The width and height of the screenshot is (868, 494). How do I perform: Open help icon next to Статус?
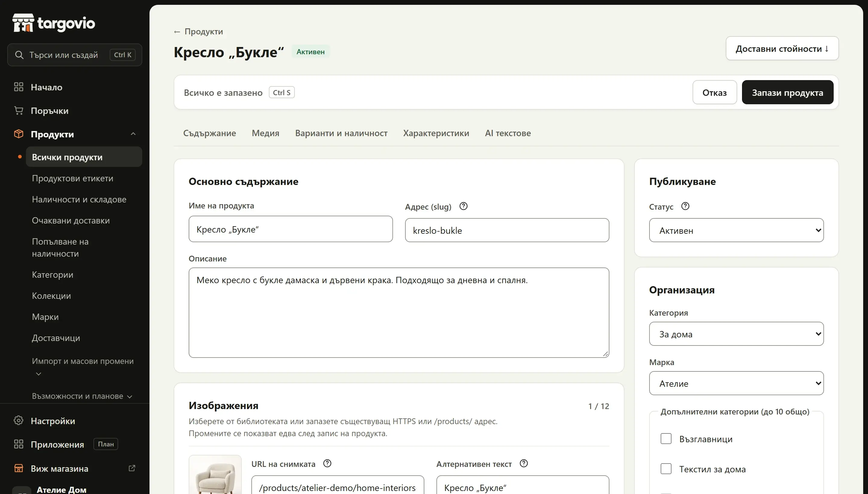tap(685, 206)
